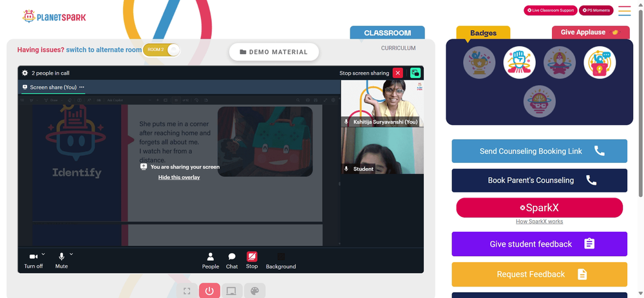Open the color palette icon

tap(254, 291)
